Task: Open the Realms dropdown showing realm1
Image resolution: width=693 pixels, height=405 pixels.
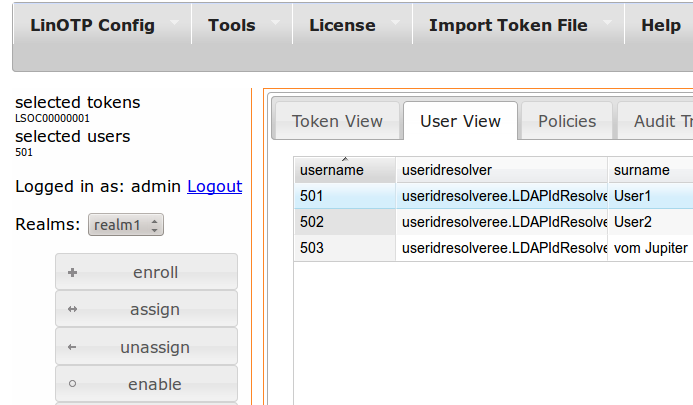Action: click(x=126, y=225)
